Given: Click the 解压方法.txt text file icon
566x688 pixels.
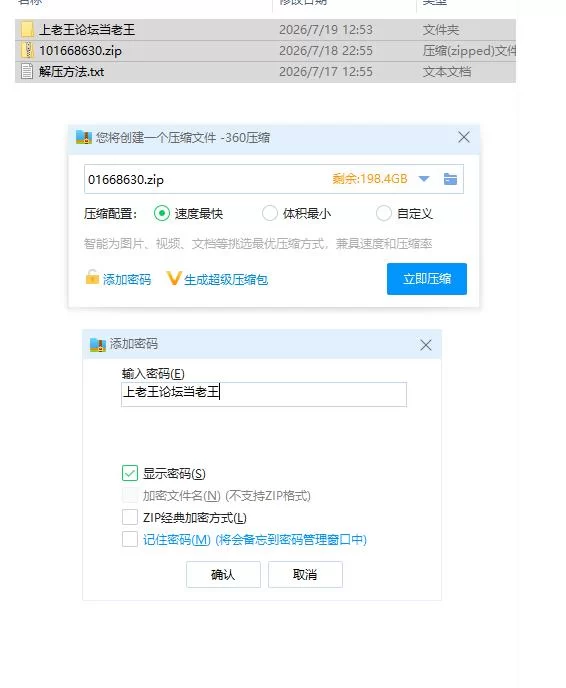Looking at the screenshot, I should click(27, 71).
